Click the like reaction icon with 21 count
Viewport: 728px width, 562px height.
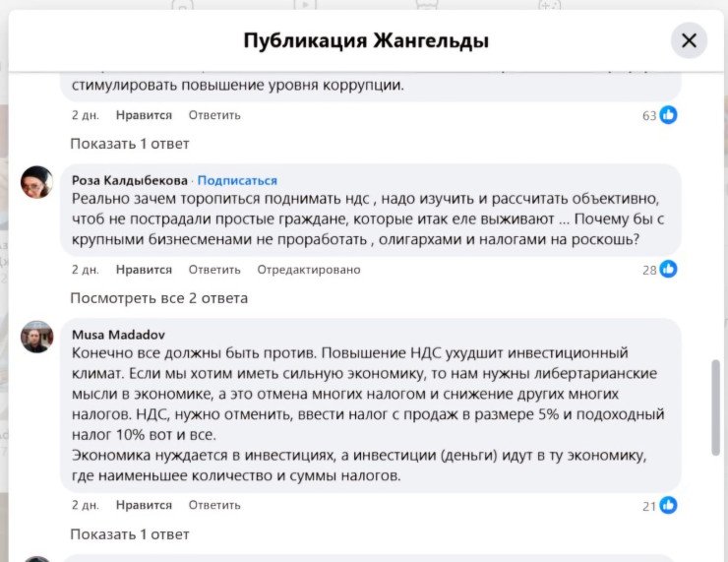point(669,506)
